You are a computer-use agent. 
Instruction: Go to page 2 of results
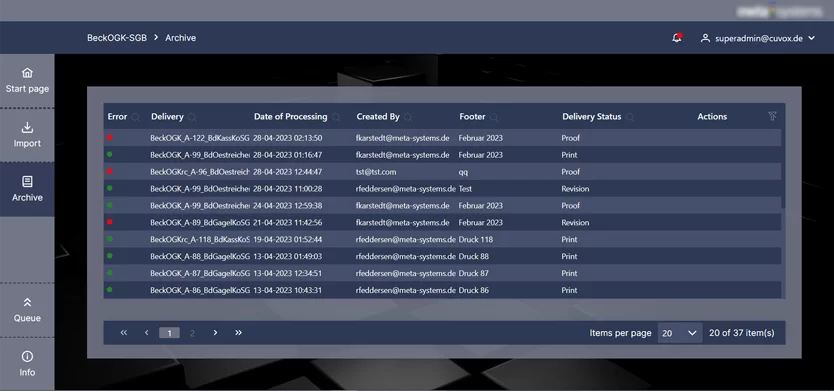(x=193, y=333)
